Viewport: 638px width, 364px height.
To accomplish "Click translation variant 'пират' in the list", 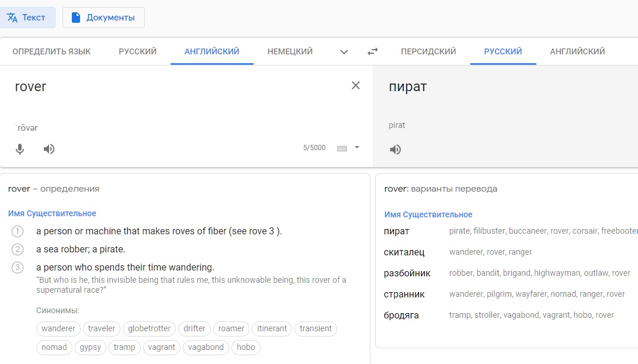I will pyautogui.click(x=396, y=231).
